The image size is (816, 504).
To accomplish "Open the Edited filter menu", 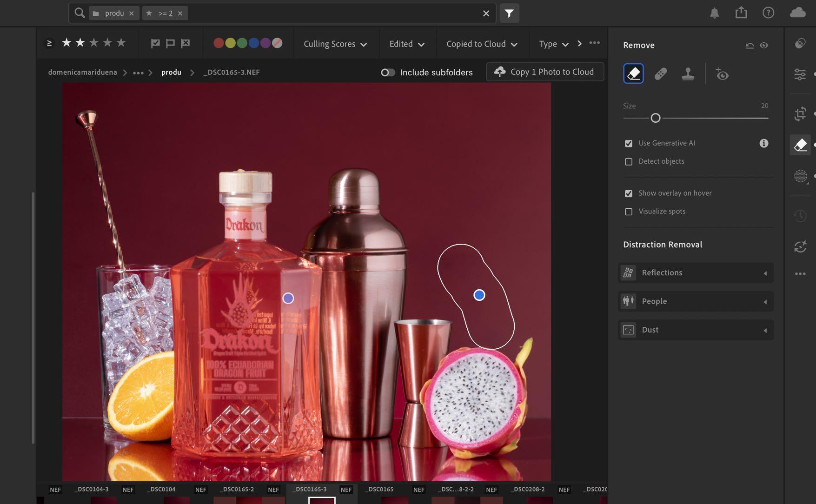I will point(406,44).
